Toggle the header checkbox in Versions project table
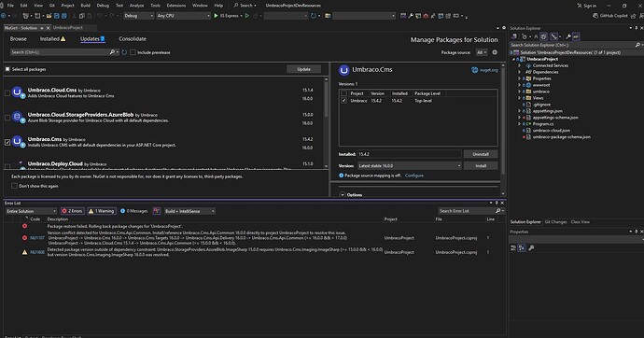Image resolution: width=644 pixels, height=338 pixels. (343, 93)
